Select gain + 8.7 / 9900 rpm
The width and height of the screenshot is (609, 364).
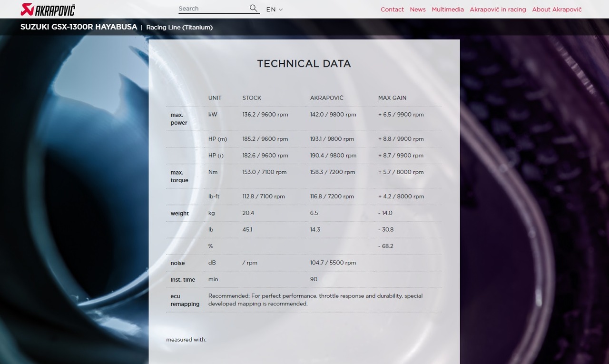click(401, 156)
